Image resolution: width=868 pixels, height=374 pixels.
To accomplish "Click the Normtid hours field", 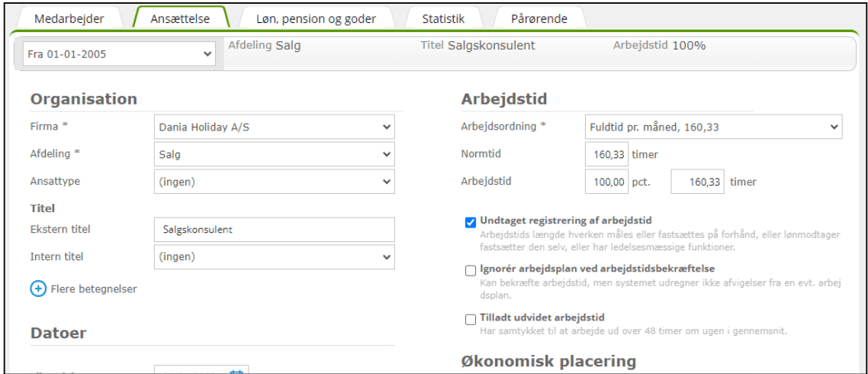I will 607,154.
